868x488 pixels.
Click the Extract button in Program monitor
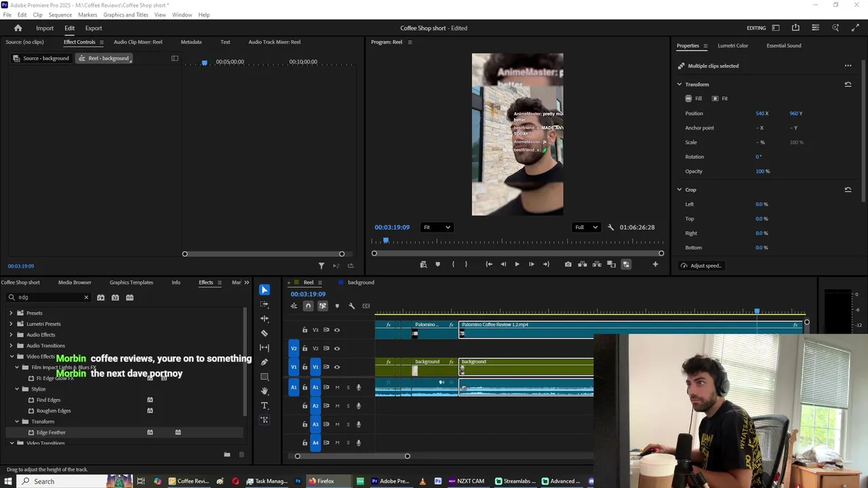(x=597, y=264)
